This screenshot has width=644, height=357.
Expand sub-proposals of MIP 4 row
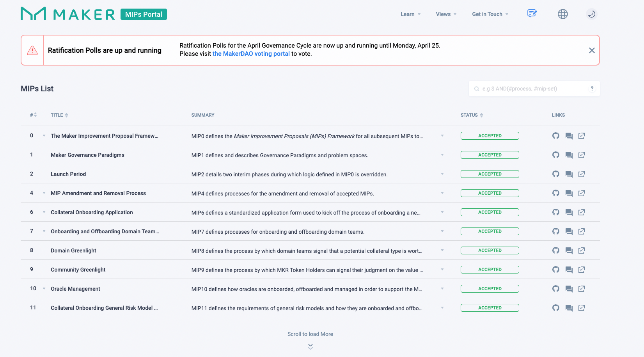[x=44, y=193]
